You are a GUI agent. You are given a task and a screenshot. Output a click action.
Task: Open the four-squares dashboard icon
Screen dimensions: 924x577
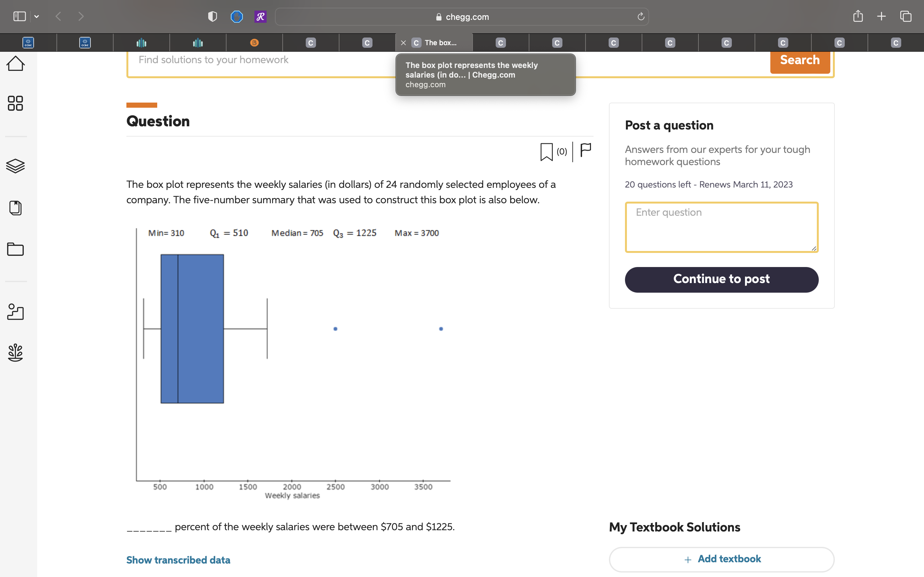(x=15, y=103)
